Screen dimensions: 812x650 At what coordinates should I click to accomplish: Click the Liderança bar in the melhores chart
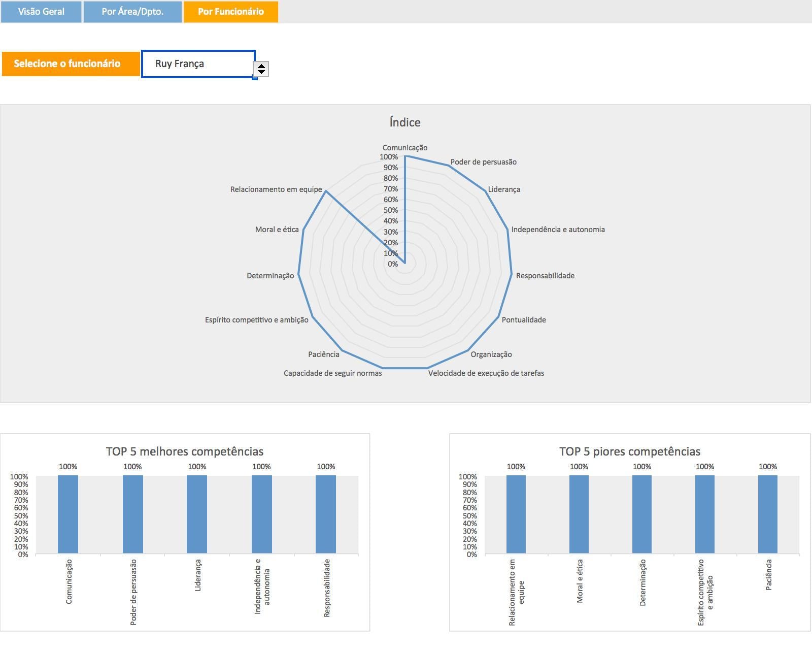(197, 514)
